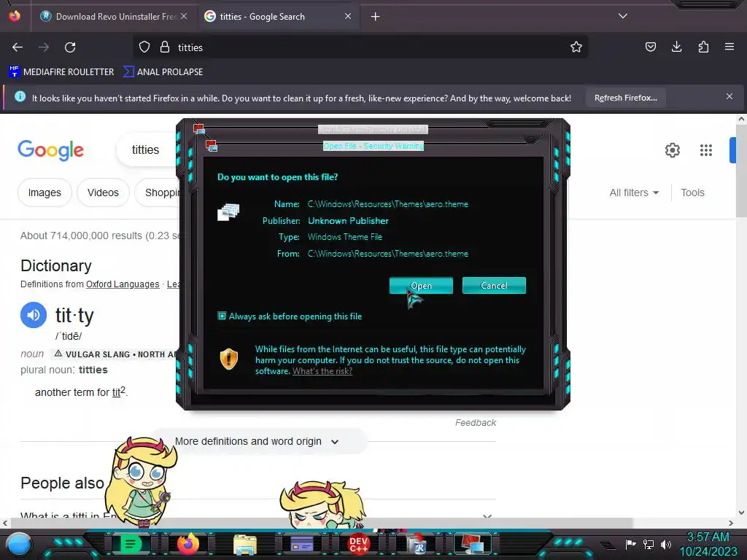This screenshot has width=747, height=560.
Task: Open the Oxford Languages link
Action: 123,284
